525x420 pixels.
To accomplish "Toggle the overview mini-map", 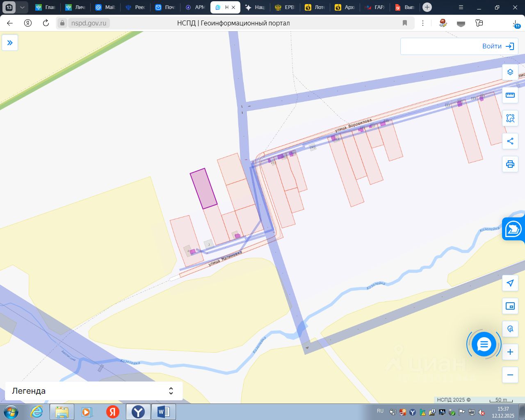I will coord(510,306).
